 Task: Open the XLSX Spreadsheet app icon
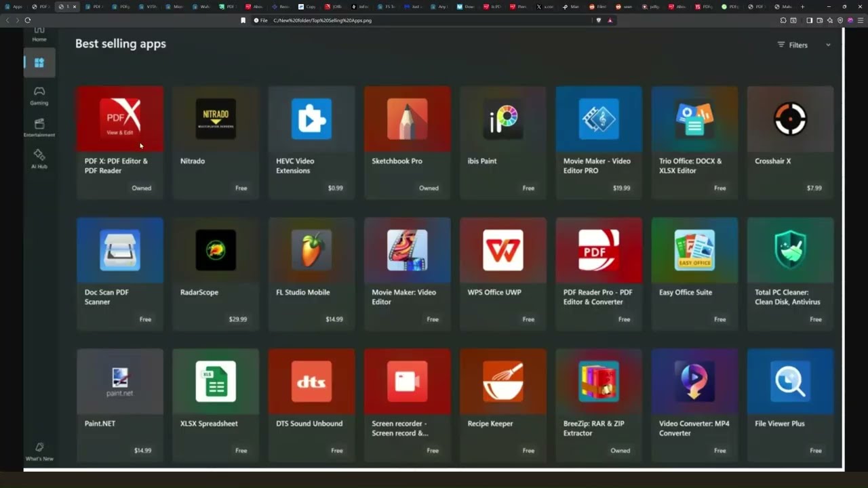tap(216, 381)
